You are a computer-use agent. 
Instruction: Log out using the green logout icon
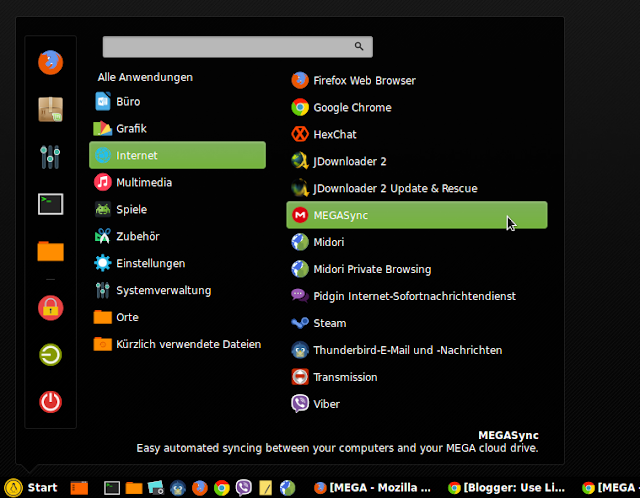[50, 355]
